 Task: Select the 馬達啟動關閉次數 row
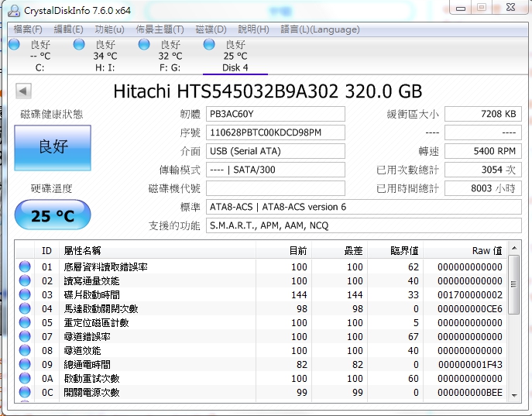(261, 308)
